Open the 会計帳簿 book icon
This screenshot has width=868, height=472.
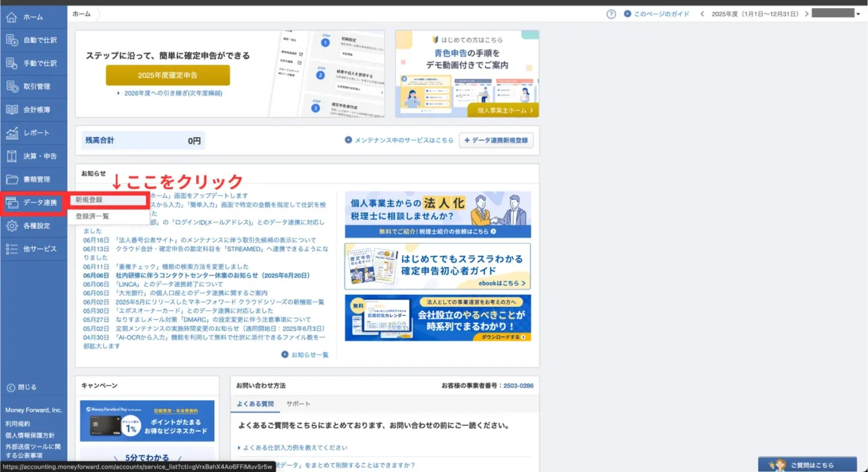coord(12,109)
